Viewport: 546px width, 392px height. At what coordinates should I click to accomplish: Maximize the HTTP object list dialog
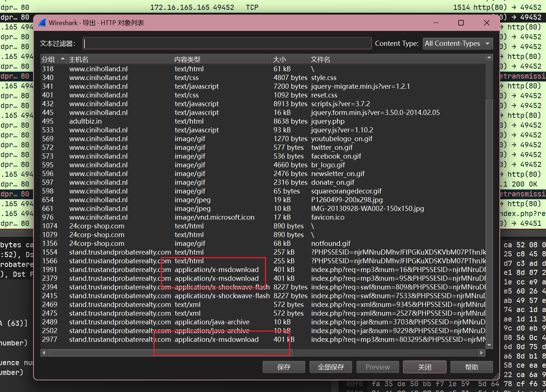(x=461, y=23)
